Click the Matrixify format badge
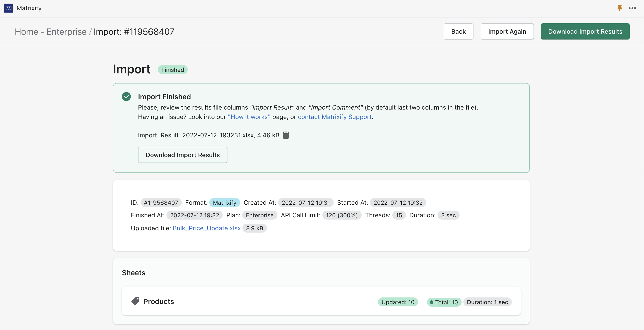 click(x=224, y=202)
